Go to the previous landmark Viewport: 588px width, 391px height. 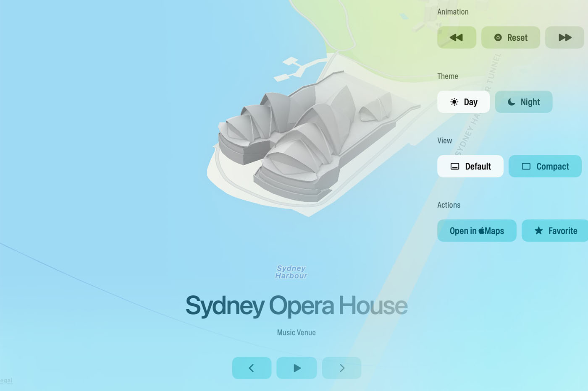point(252,368)
